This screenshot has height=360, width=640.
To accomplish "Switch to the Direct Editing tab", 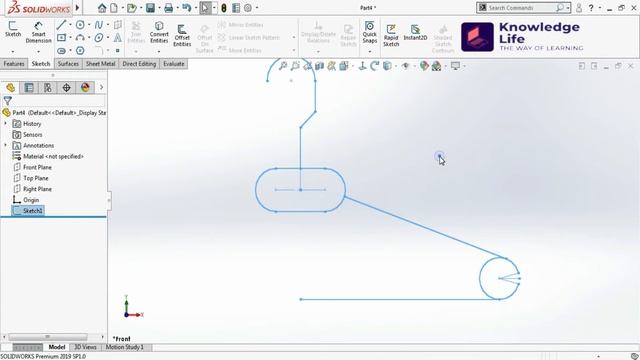I will pos(139,64).
